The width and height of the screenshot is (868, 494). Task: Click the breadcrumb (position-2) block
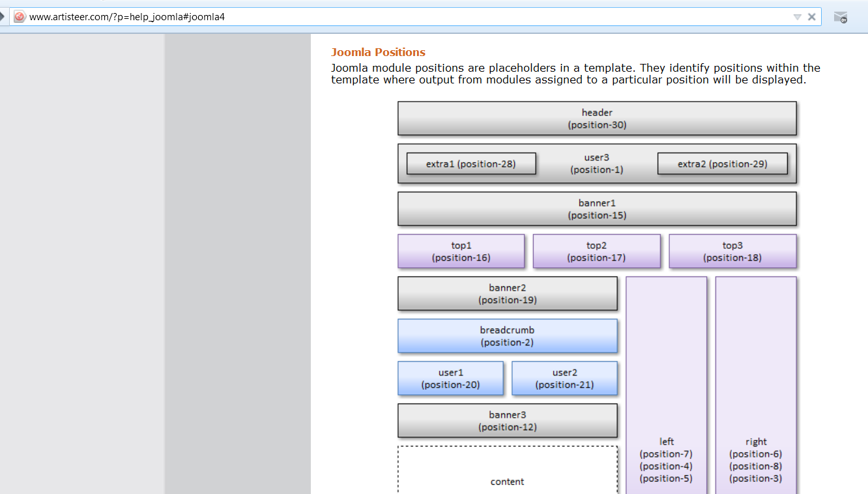(508, 336)
